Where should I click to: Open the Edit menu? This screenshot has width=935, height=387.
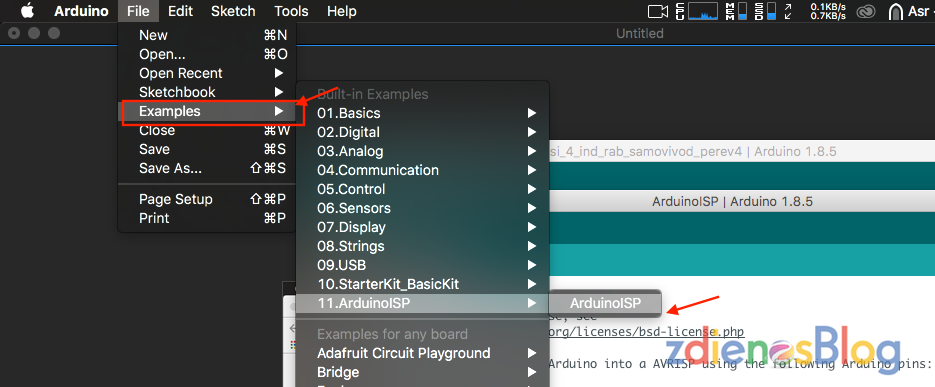coord(180,11)
